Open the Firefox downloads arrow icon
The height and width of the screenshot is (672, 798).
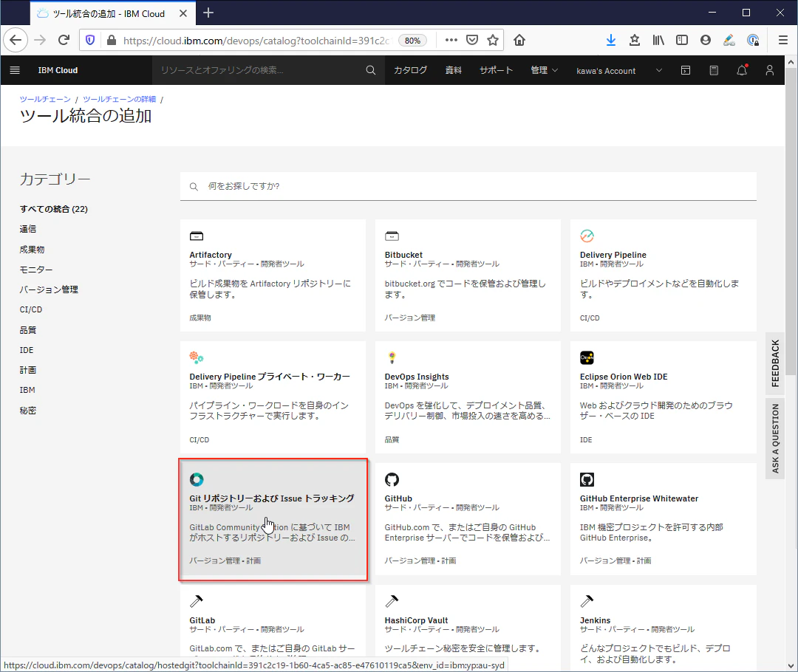tap(611, 40)
